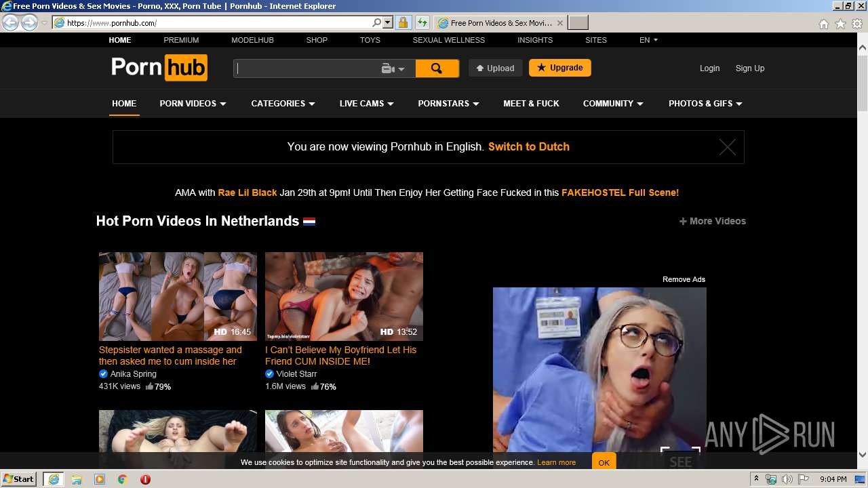868x488 pixels.
Task: Open the cookie Learn more link
Action: point(556,462)
